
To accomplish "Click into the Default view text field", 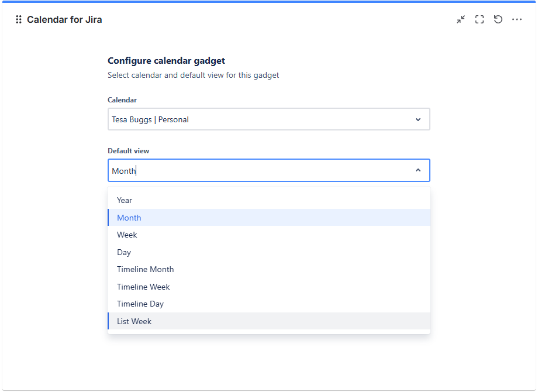I will click(257, 171).
